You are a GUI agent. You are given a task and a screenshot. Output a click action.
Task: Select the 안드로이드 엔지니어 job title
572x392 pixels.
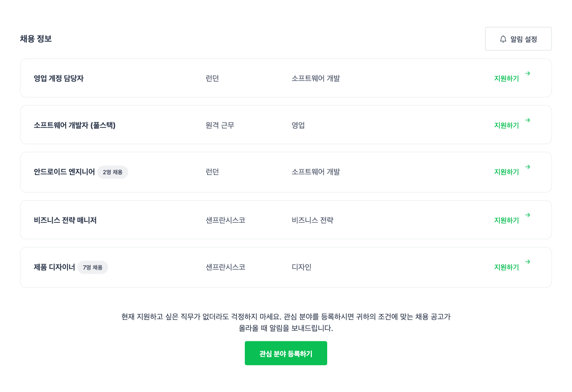point(64,172)
